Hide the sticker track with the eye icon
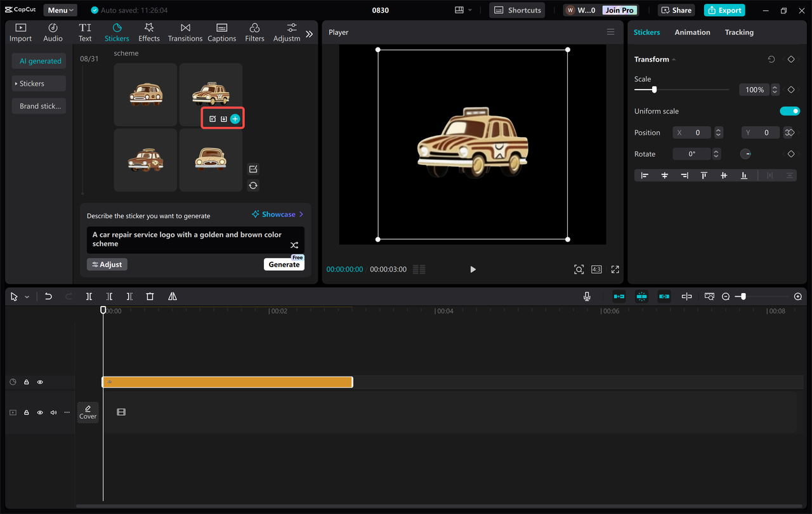Screen dimensions: 812x514 pyautogui.click(x=40, y=382)
